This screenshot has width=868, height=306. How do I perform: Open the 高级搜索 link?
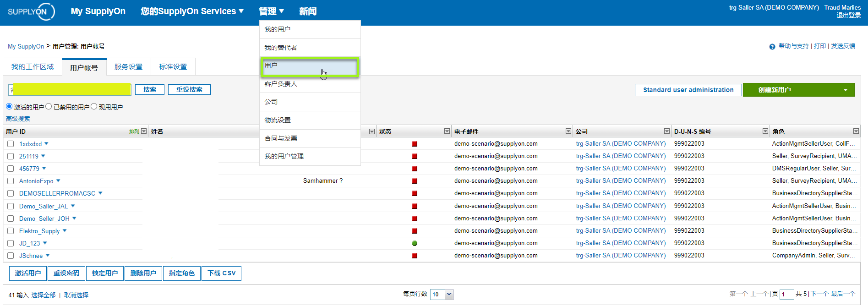coord(18,119)
